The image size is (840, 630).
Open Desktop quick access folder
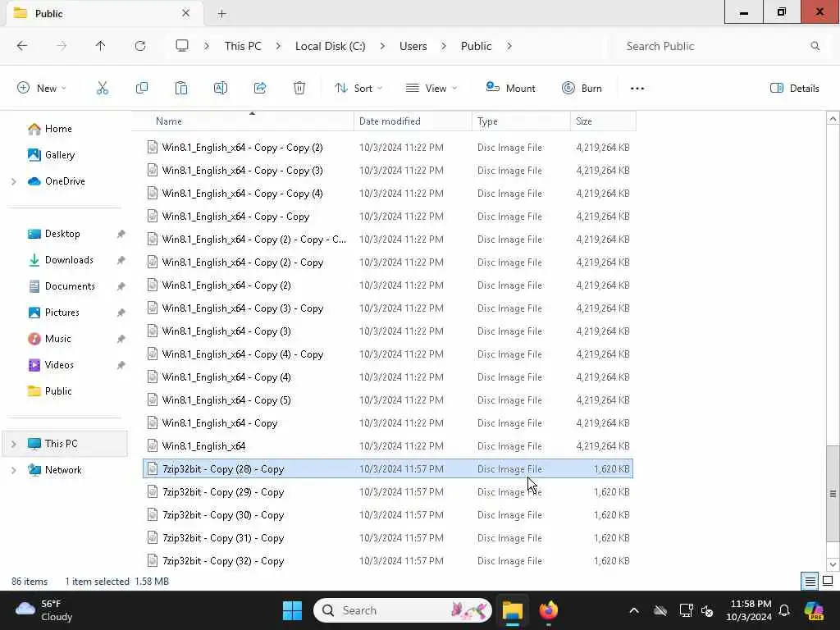coord(53,234)
